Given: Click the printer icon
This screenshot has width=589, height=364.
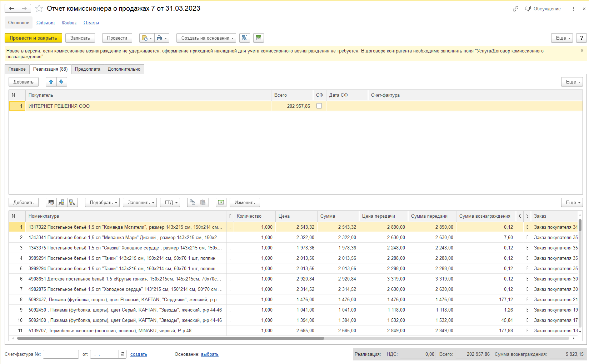Looking at the screenshot, I should pos(159,38).
